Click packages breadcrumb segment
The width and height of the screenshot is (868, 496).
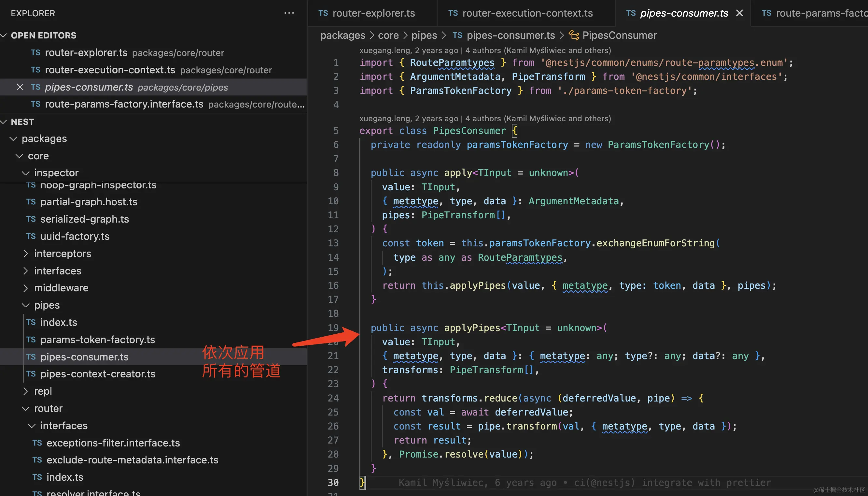coord(343,35)
